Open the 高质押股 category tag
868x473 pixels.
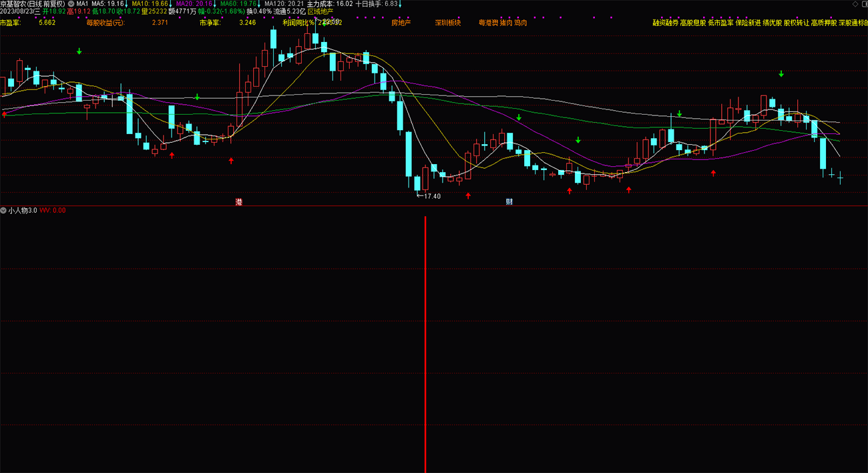click(823, 23)
